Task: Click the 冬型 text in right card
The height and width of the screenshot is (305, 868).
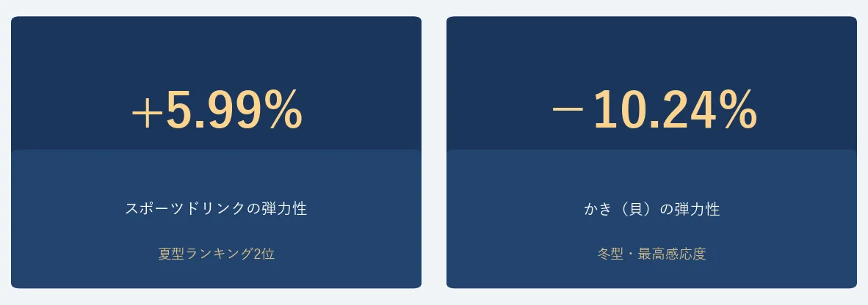Action: tap(609, 254)
